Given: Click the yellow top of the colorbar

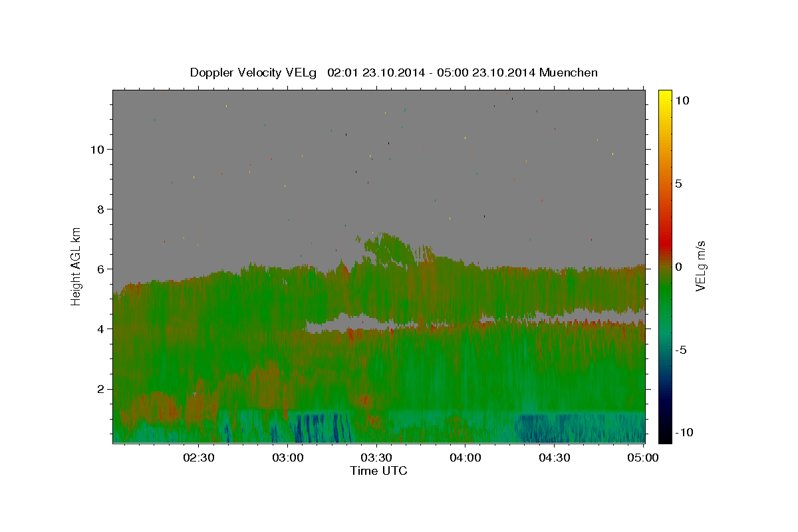Looking at the screenshot, I should pyautogui.click(x=665, y=93).
